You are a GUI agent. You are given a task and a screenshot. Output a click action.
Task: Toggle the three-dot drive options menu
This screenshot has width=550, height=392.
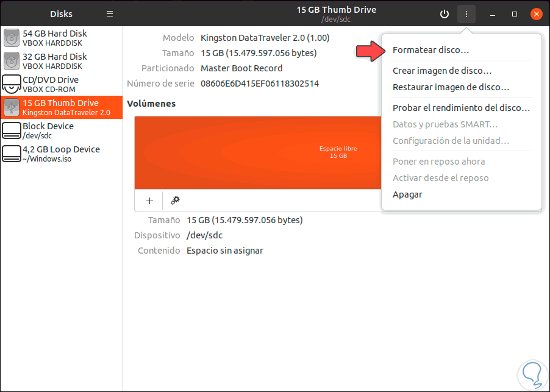[x=466, y=14]
